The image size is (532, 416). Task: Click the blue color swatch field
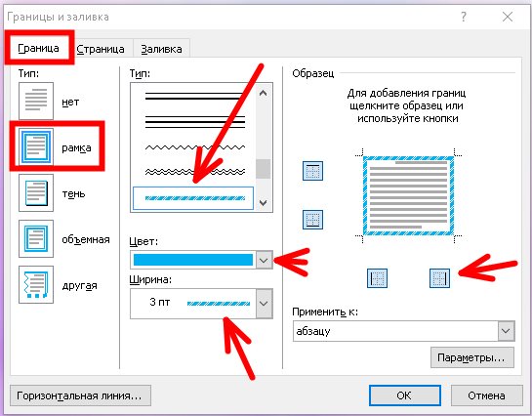pos(193,260)
